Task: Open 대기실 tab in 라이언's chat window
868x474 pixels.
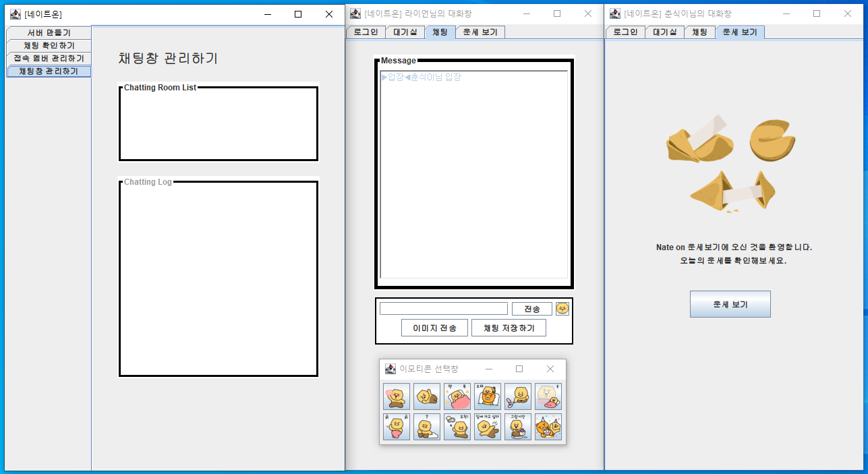Action: pos(405,32)
